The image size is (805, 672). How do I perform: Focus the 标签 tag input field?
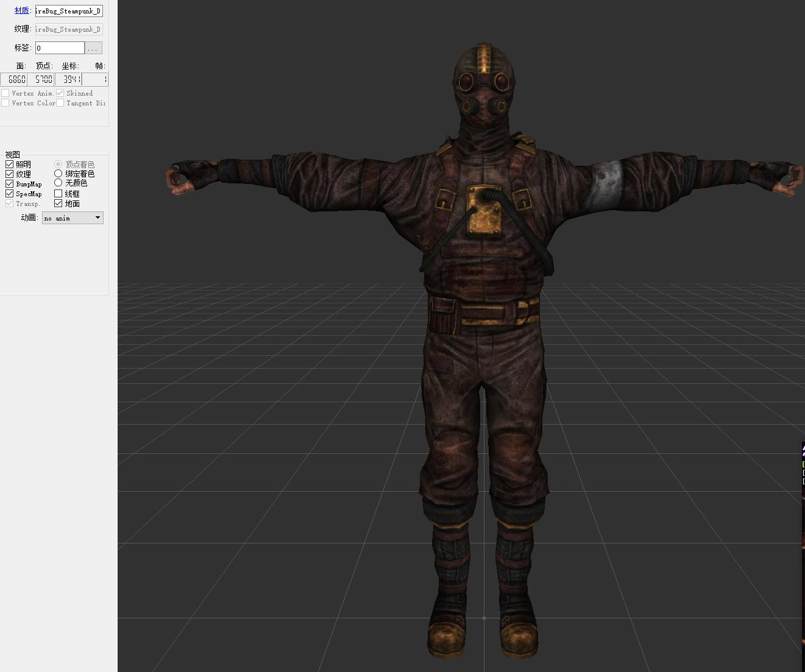point(60,48)
